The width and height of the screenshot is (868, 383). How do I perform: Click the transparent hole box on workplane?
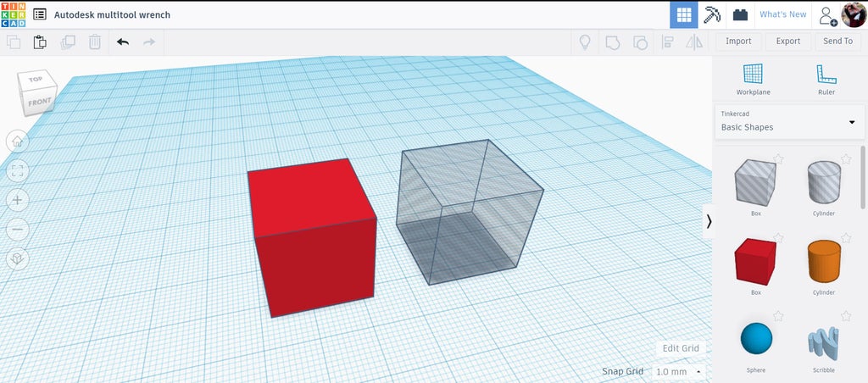click(470, 213)
